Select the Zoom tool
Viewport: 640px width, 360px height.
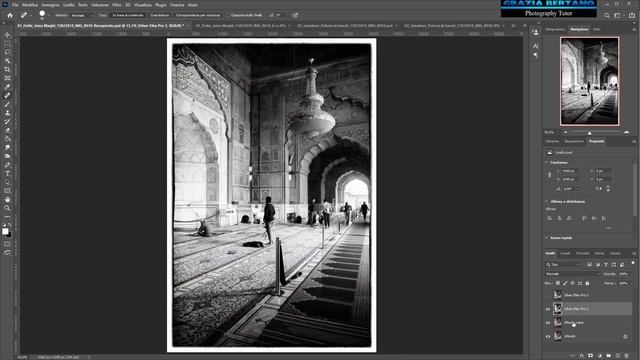point(7,208)
